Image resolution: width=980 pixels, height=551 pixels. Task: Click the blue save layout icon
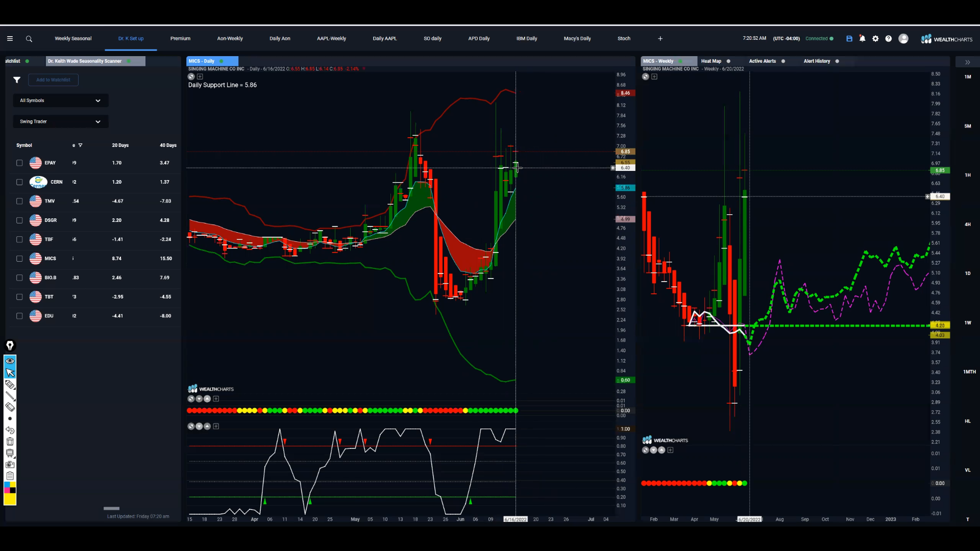(849, 39)
